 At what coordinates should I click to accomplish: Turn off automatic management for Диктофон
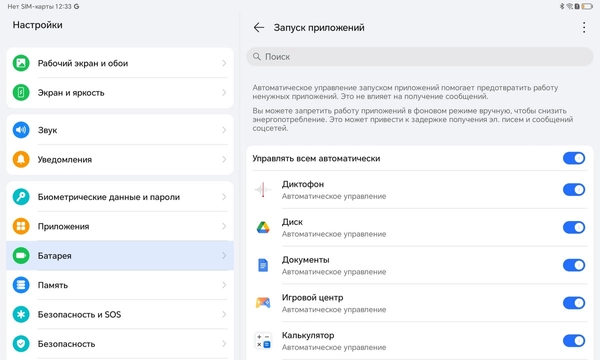pyautogui.click(x=574, y=190)
